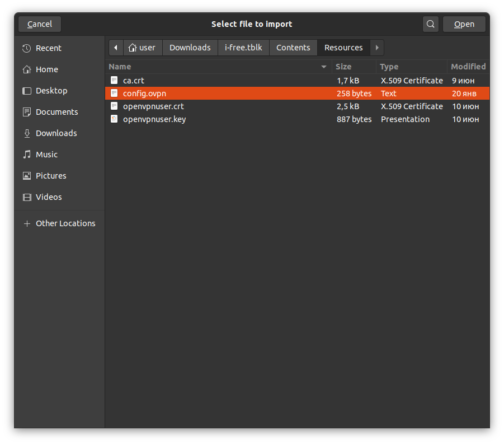Select the ca.crt file icon
Viewport: 504px width, 444px height.
pyautogui.click(x=114, y=81)
